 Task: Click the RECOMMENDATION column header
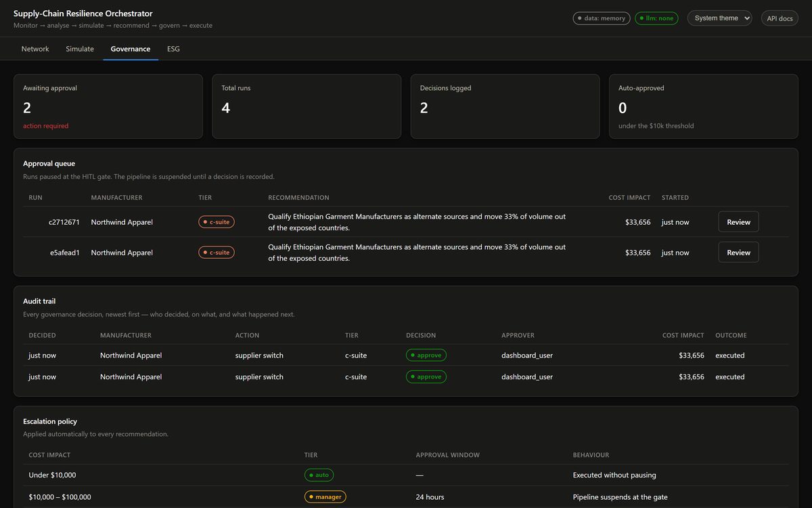coord(299,198)
